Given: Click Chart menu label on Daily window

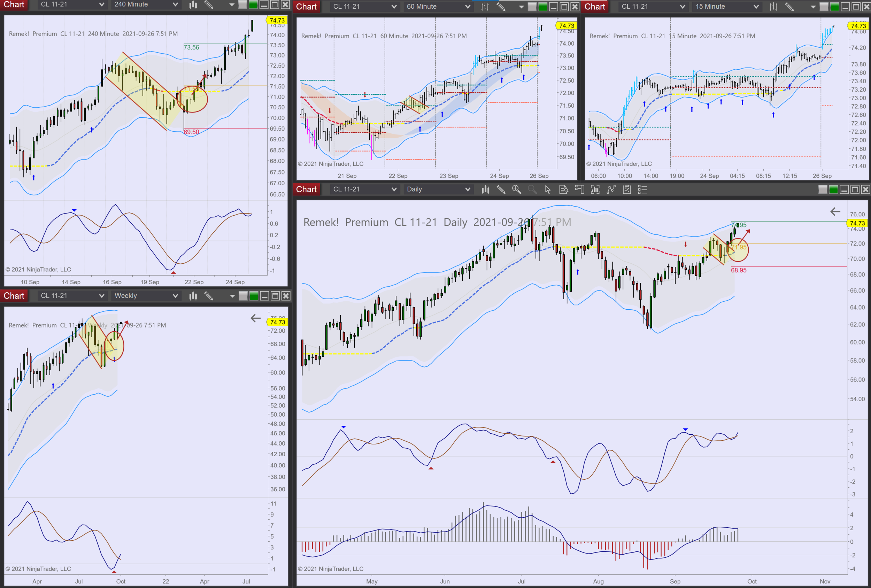Looking at the screenshot, I should (306, 189).
